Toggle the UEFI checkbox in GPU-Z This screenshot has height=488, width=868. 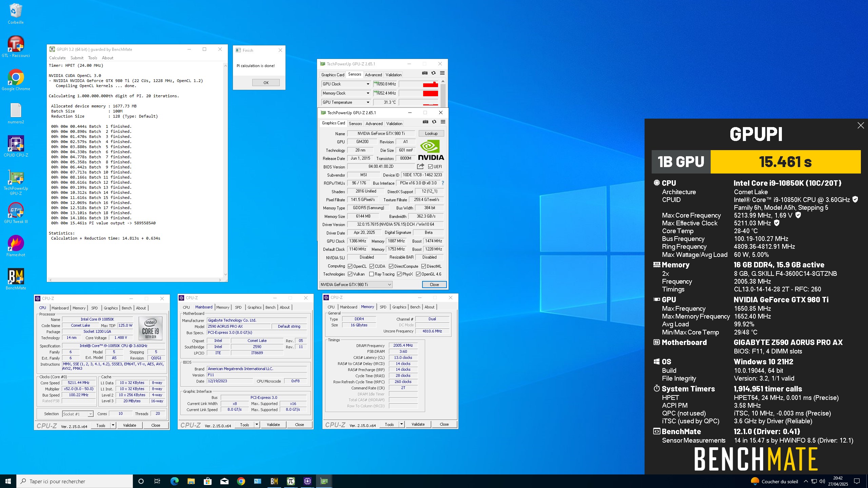point(430,167)
